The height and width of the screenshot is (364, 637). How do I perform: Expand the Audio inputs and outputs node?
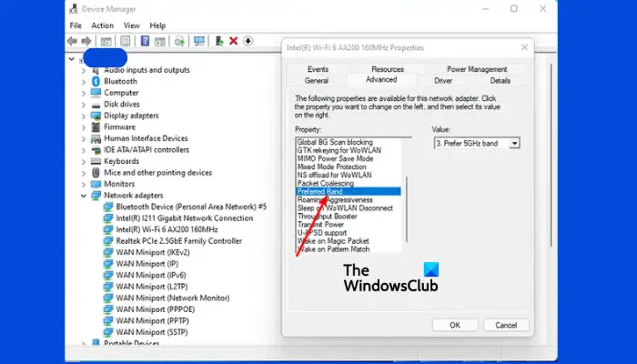click(x=84, y=70)
